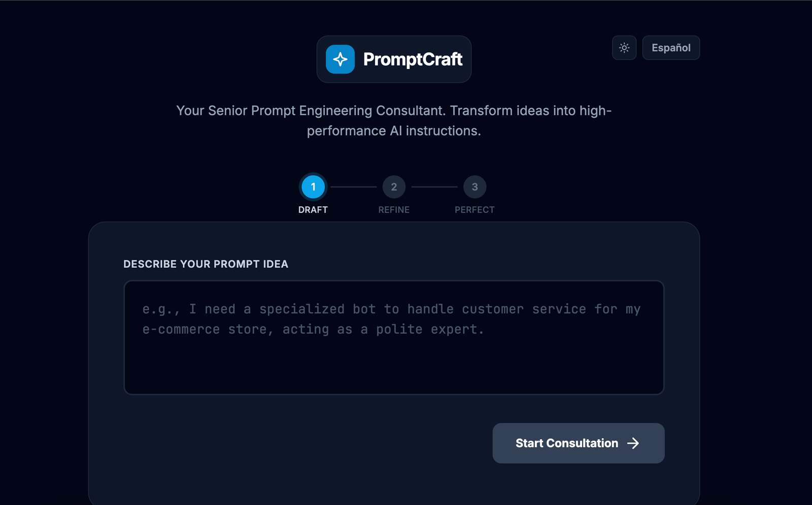Select step 1 circle labeled DRAFT

(313, 187)
